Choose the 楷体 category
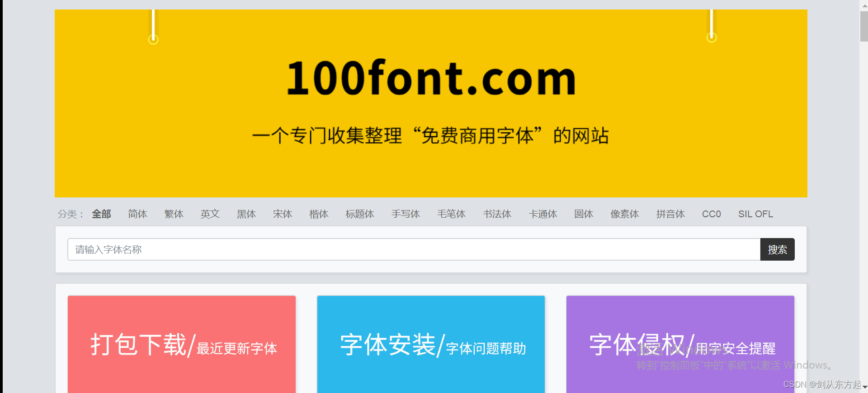This screenshot has width=868, height=393. pyautogui.click(x=319, y=214)
